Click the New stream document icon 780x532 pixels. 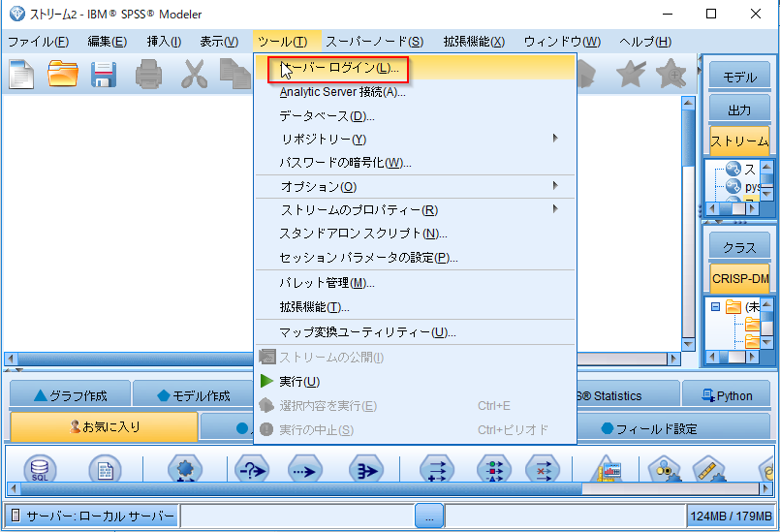point(21,75)
